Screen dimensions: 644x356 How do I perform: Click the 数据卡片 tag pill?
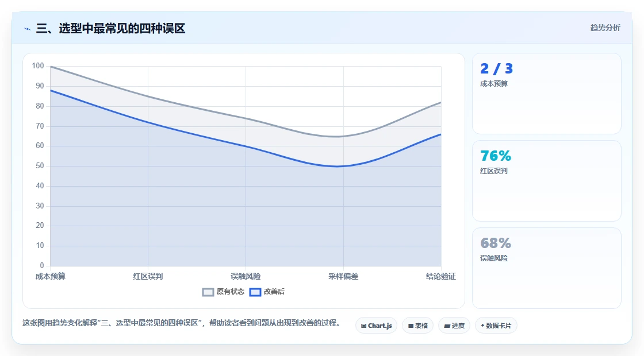tap(496, 326)
